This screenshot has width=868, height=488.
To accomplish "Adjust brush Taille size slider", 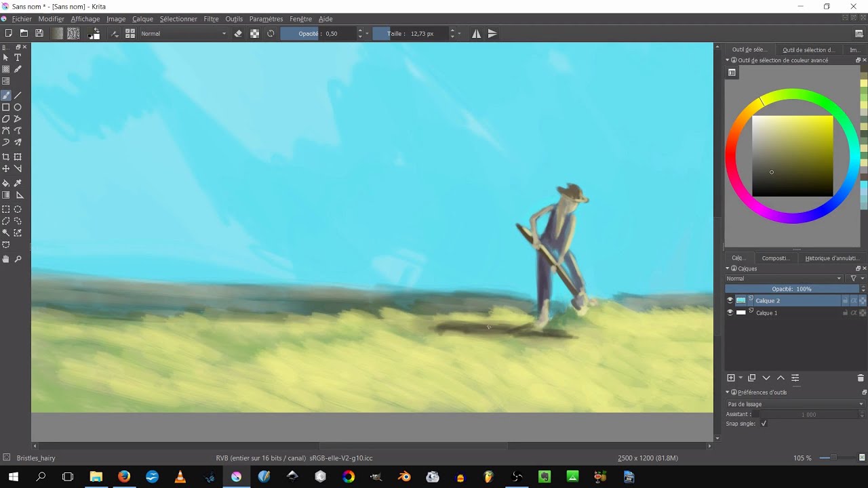I will pyautogui.click(x=410, y=33).
